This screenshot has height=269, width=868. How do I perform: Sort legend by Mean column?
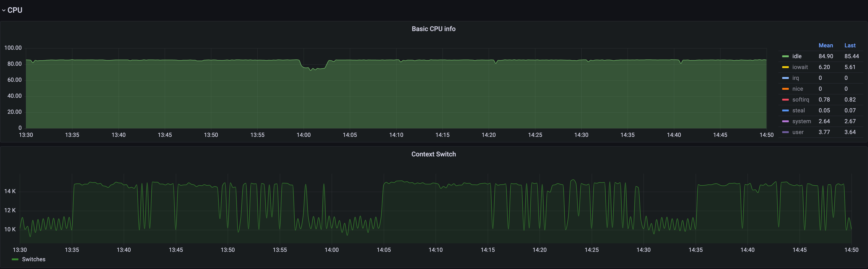[826, 45]
